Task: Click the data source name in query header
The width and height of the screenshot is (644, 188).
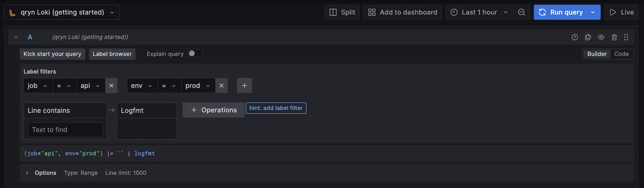Action: 90,37
